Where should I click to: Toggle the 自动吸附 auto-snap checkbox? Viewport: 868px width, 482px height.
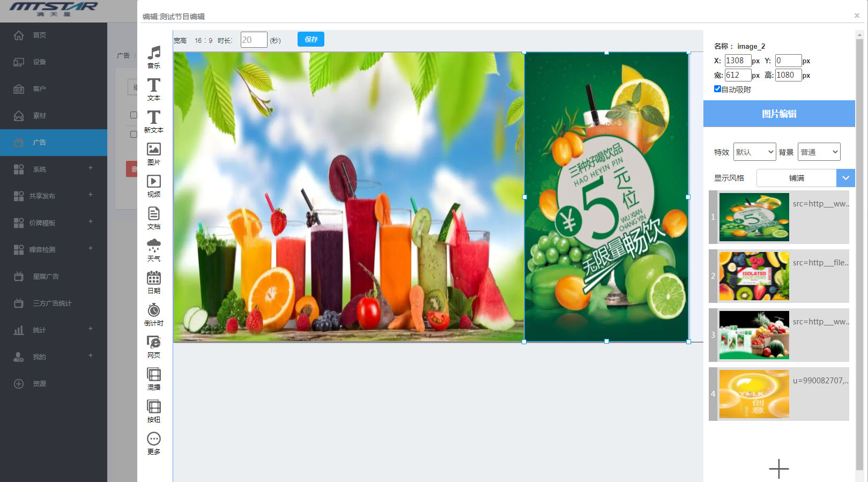[x=717, y=89]
